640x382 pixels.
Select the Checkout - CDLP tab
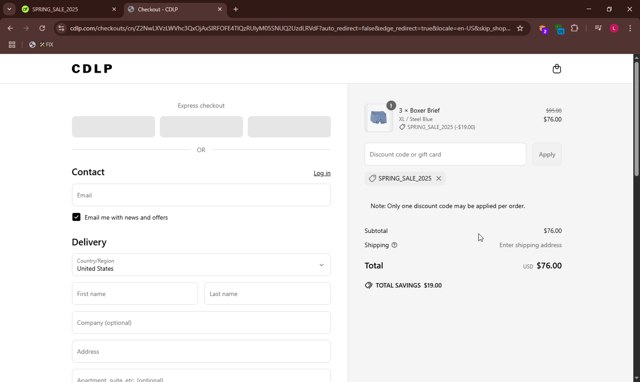pyautogui.click(x=176, y=9)
